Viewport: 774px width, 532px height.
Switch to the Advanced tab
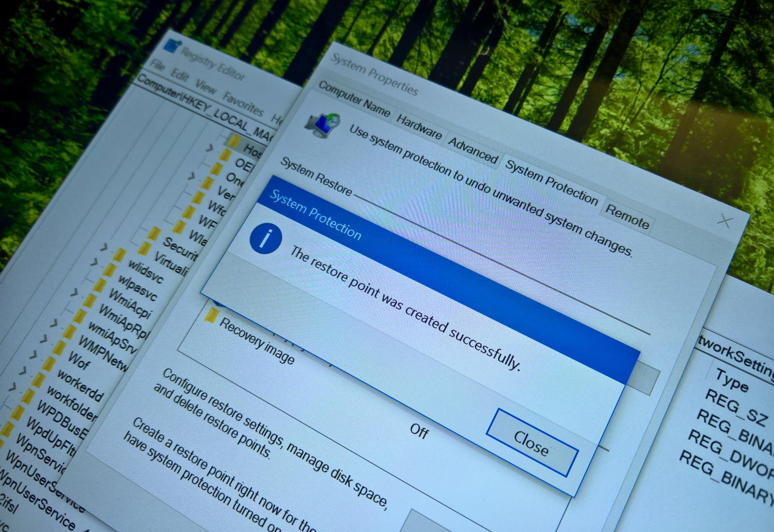[x=473, y=149]
